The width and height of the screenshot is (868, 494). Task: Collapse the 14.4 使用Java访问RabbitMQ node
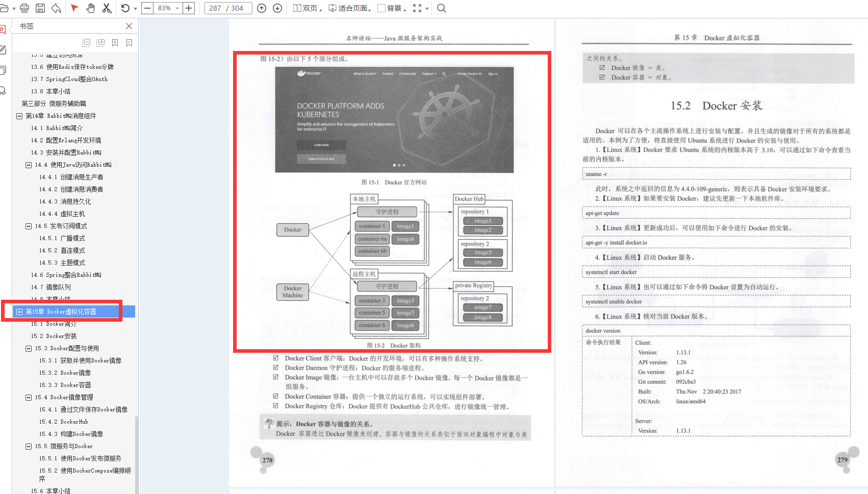click(x=29, y=165)
